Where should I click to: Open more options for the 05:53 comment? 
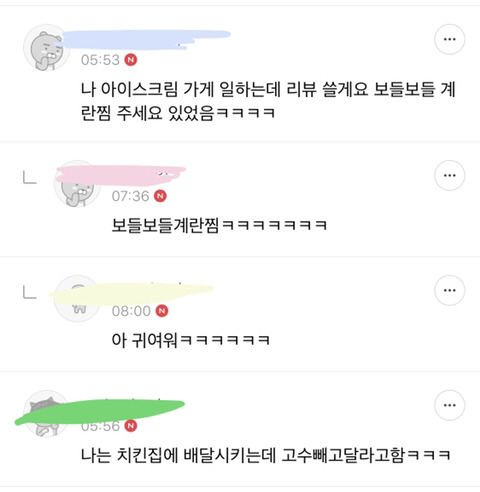(x=450, y=39)
